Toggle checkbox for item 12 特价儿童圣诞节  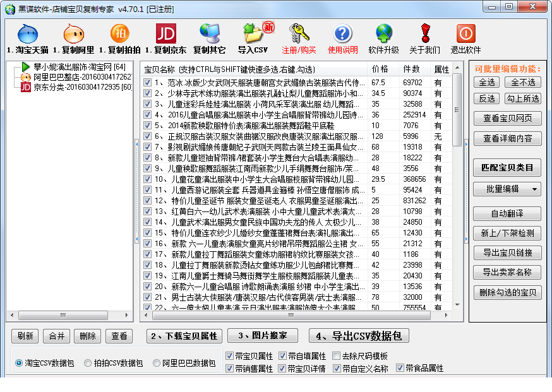[x=148, y=201]
